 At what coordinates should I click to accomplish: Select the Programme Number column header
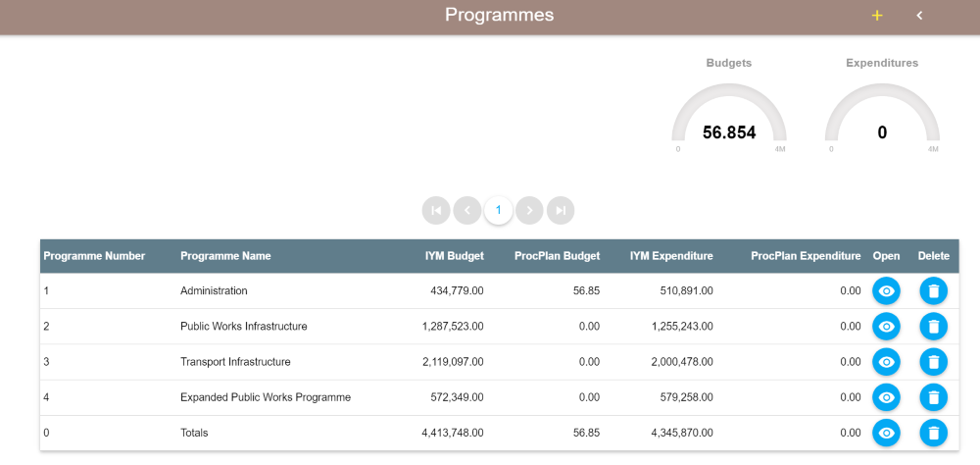pos(94,256)
